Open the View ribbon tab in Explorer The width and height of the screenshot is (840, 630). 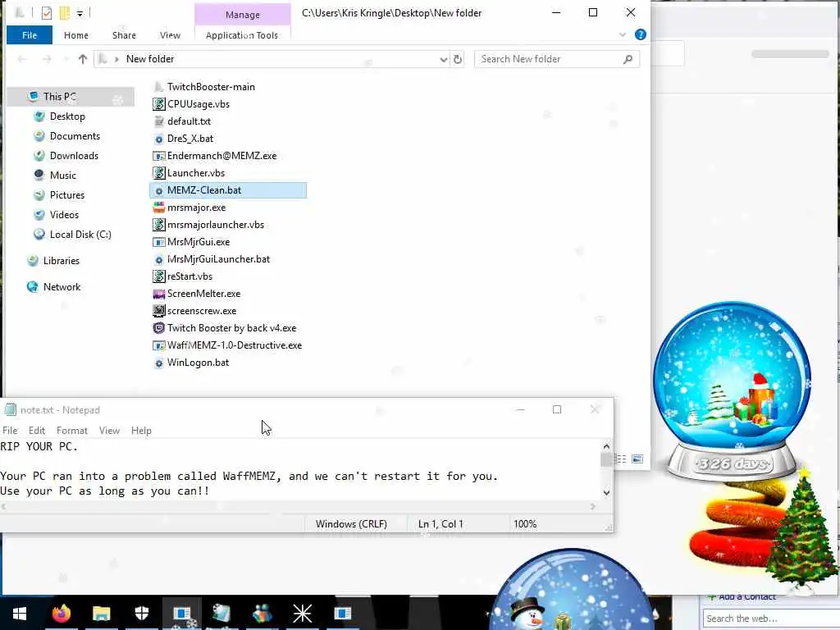170,35
